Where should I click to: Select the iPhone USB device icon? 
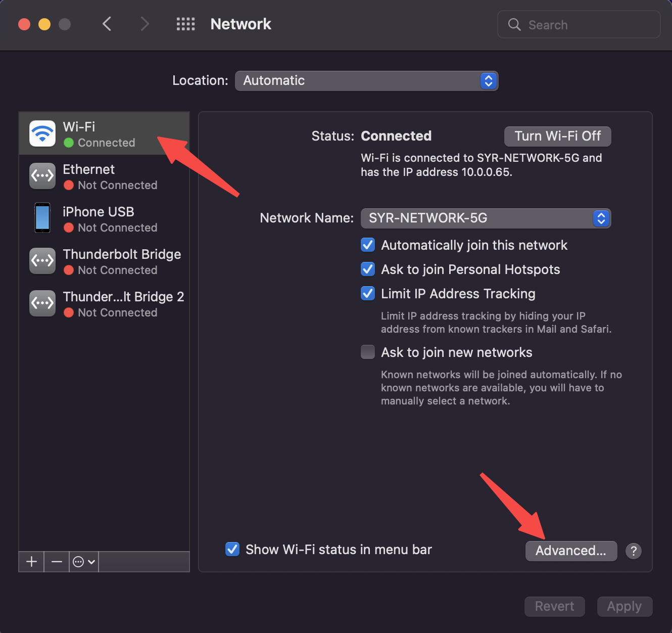click(x=42, y=218)
